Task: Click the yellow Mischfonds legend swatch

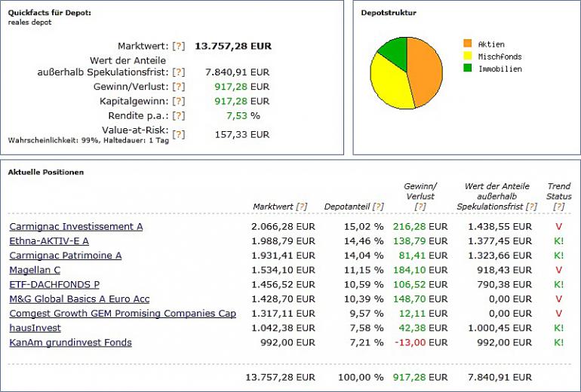Action: (x=467, y=57)
